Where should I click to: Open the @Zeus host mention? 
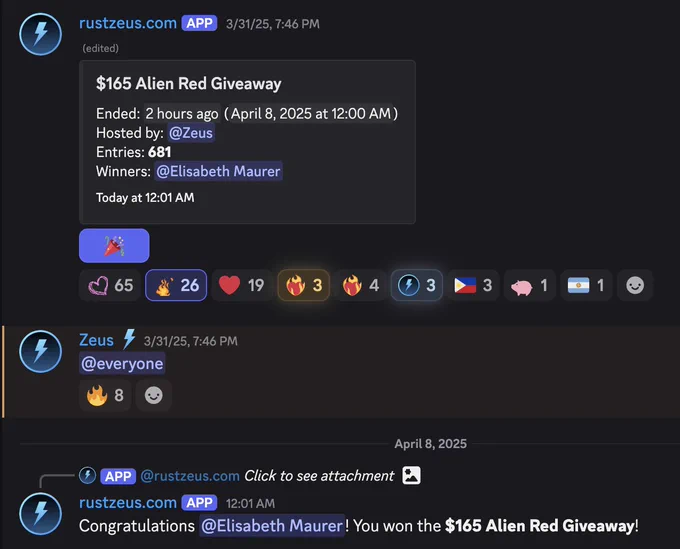pyautogui.click(x=191, y=133)
